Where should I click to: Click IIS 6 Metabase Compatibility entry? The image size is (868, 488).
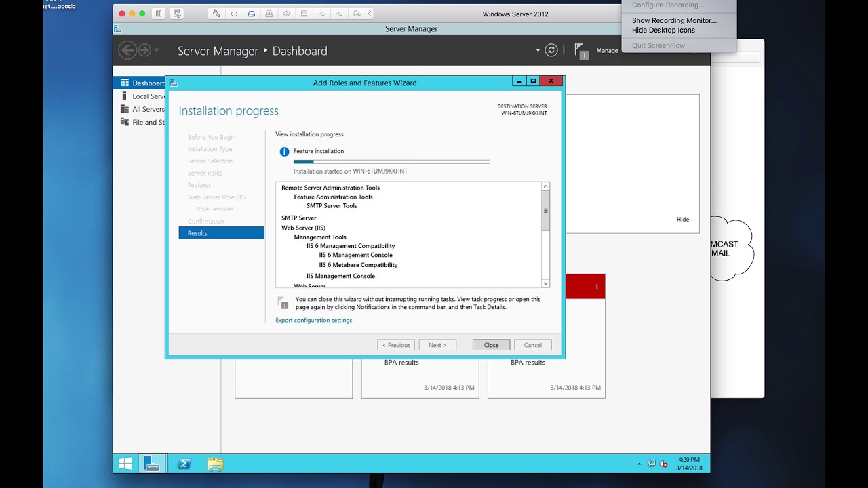point(358,265)
